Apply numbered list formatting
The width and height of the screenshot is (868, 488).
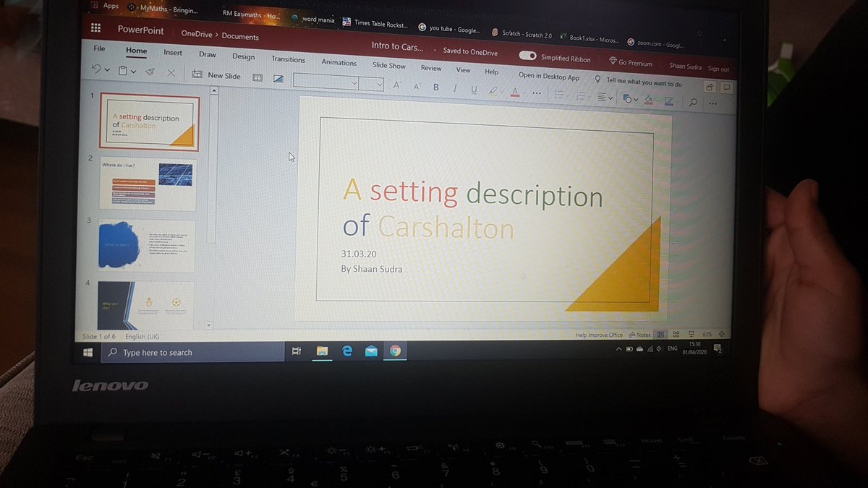tap(580, 95)
